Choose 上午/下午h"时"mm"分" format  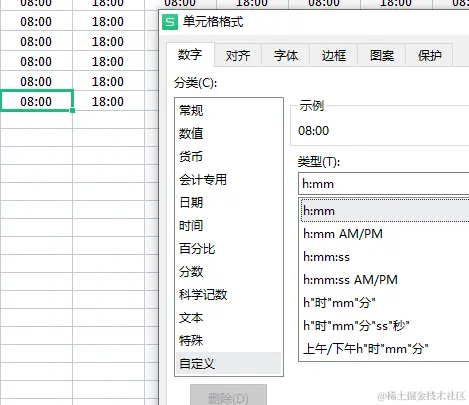pos(385,349)
